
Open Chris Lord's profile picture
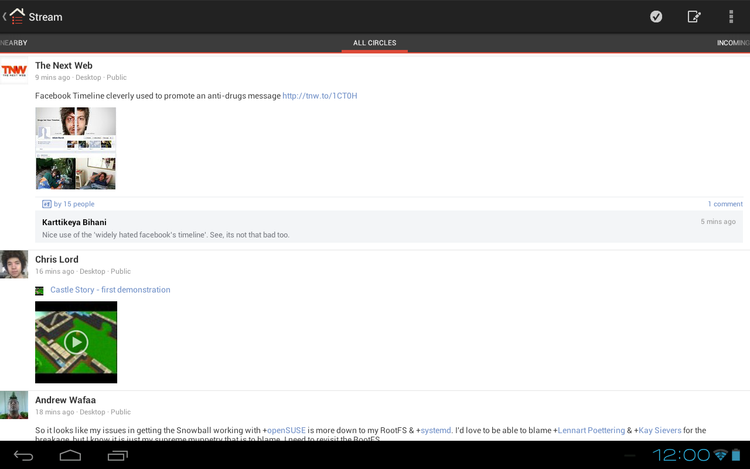point(14,264)
